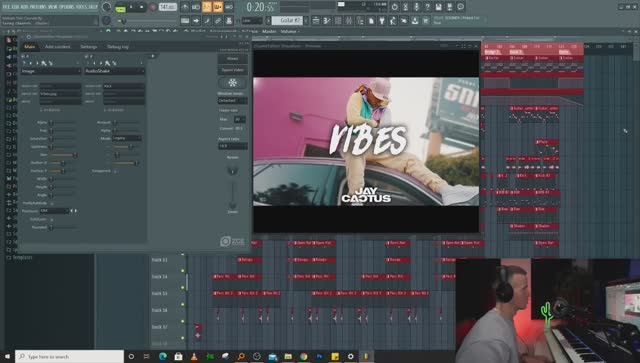The image size is (640, 363).
Task: Toggle wait for input recording icon
Action: pos(196,7)
